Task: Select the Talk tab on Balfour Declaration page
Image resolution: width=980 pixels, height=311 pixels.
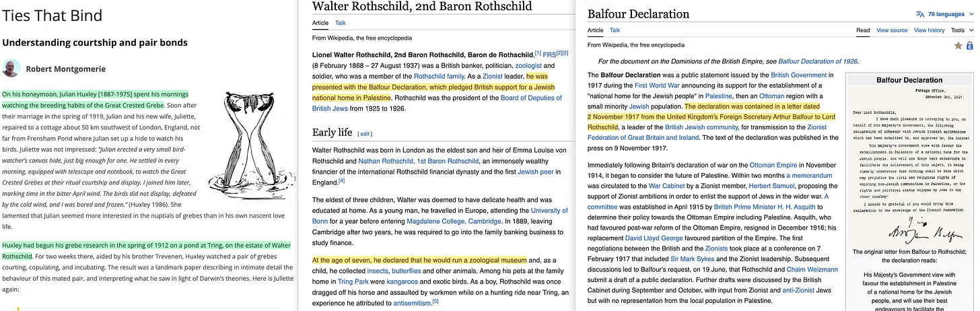Action: pos(615,30)
